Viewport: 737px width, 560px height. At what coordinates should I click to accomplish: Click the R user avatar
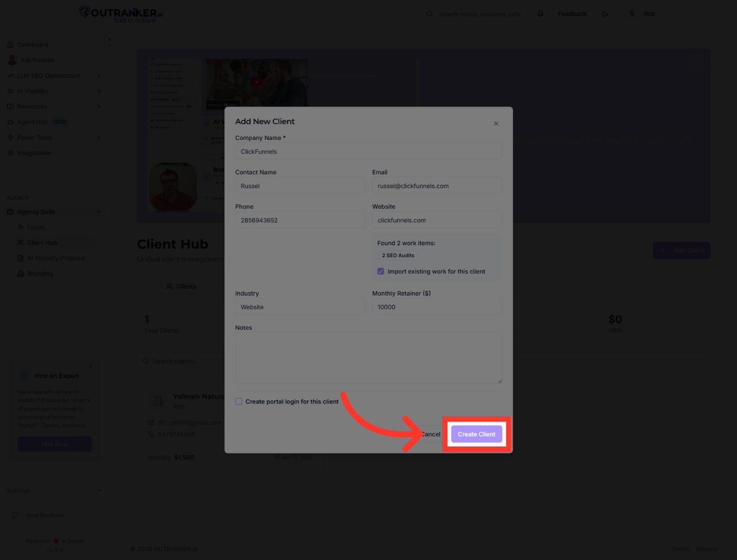point(632,14)
